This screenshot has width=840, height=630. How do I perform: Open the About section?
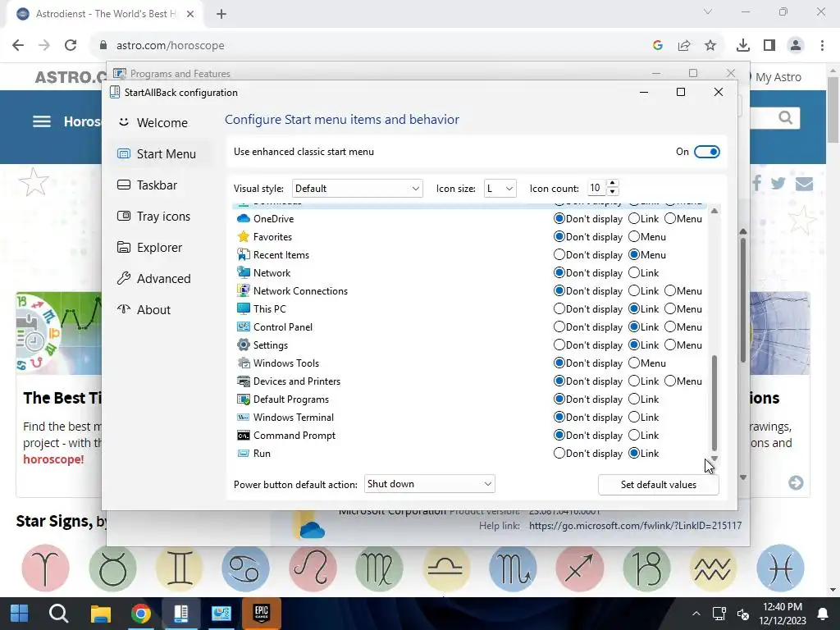(144, 309)
